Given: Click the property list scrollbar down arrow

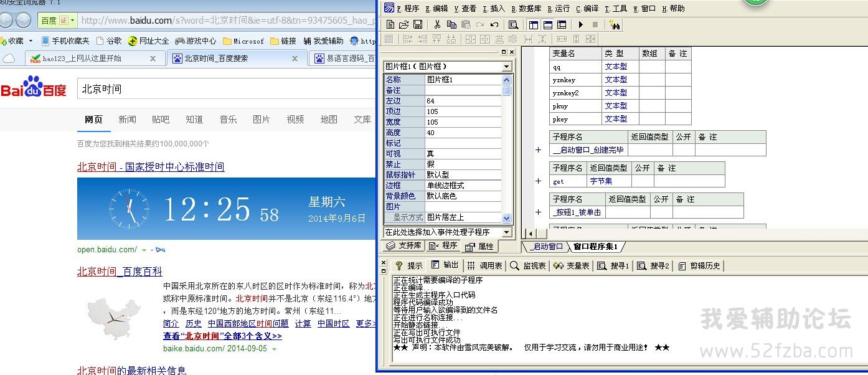Looking at the screenshot, I should point(506,219).
